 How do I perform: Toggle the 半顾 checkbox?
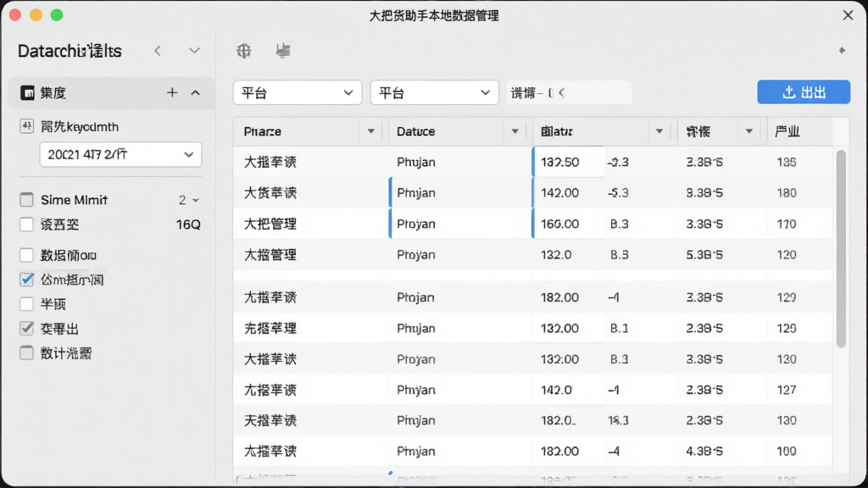tap(26, 304)
